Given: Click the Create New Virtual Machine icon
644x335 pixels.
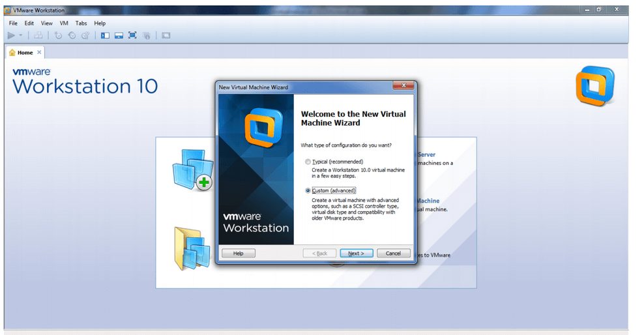Looking at the screenshot, I should [193, 170].
